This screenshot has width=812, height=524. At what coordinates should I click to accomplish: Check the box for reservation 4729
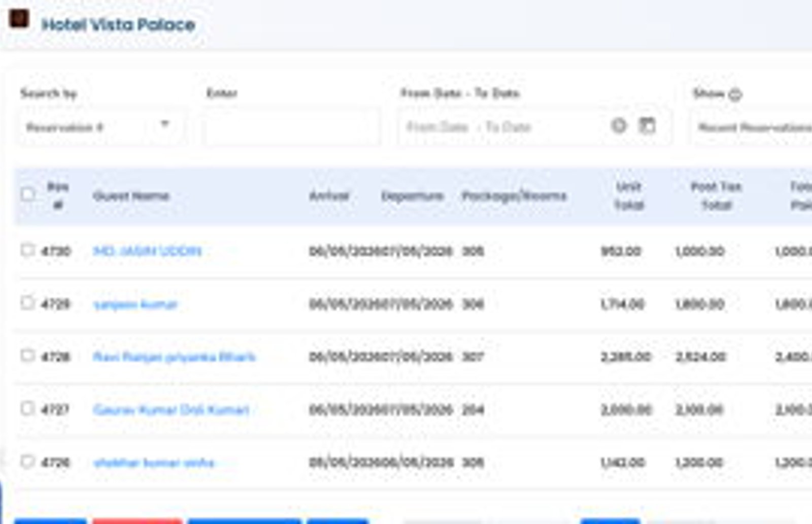(x=27, y=303)
